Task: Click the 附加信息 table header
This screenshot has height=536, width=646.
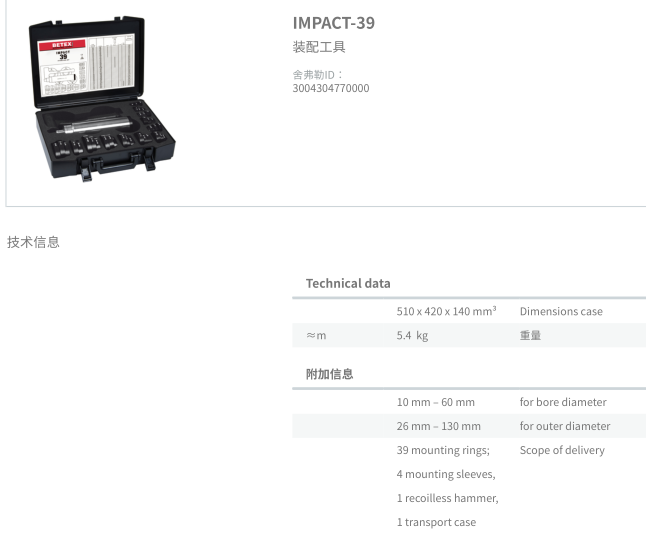Action: 329,374
